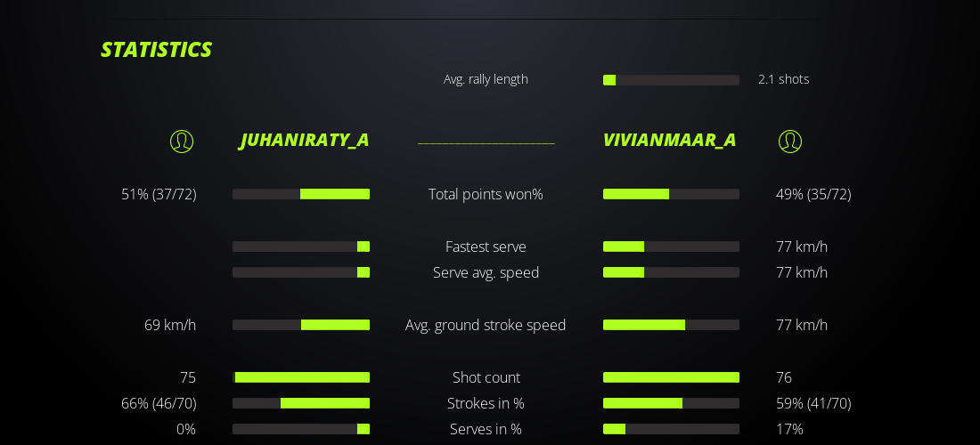This screenshot has height=445, width=980.
Task: Click the Fastest serve label
Action: tap(486, 247)
